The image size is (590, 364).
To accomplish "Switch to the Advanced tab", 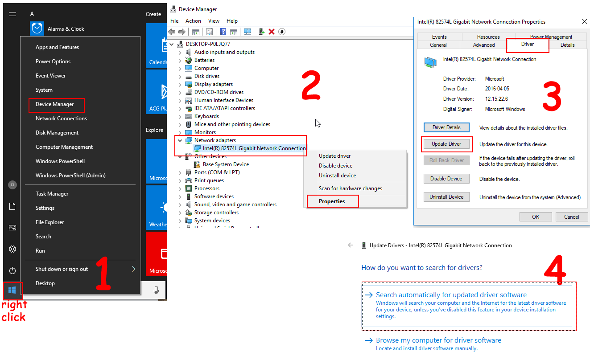I will click(484, 45).
